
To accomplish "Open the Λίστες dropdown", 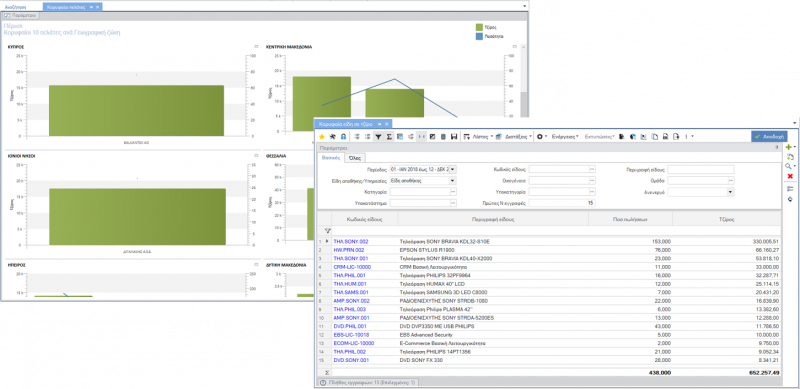I will click(481, 137).
